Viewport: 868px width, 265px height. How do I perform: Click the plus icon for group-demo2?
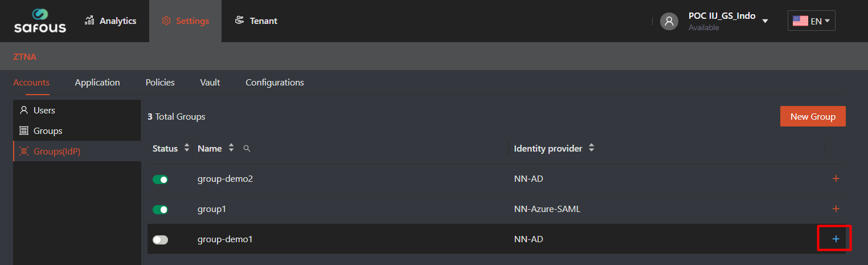[836, 179]
